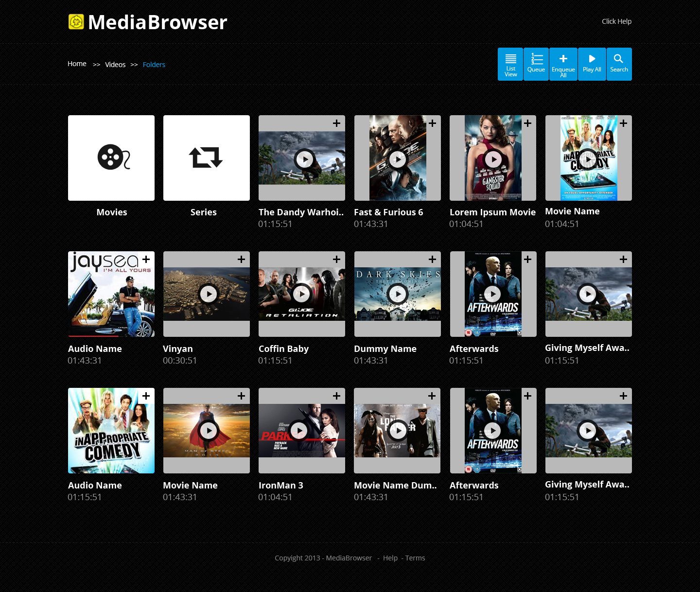
Task: Open the Movies folder tile
Action: tap(111, 158)
